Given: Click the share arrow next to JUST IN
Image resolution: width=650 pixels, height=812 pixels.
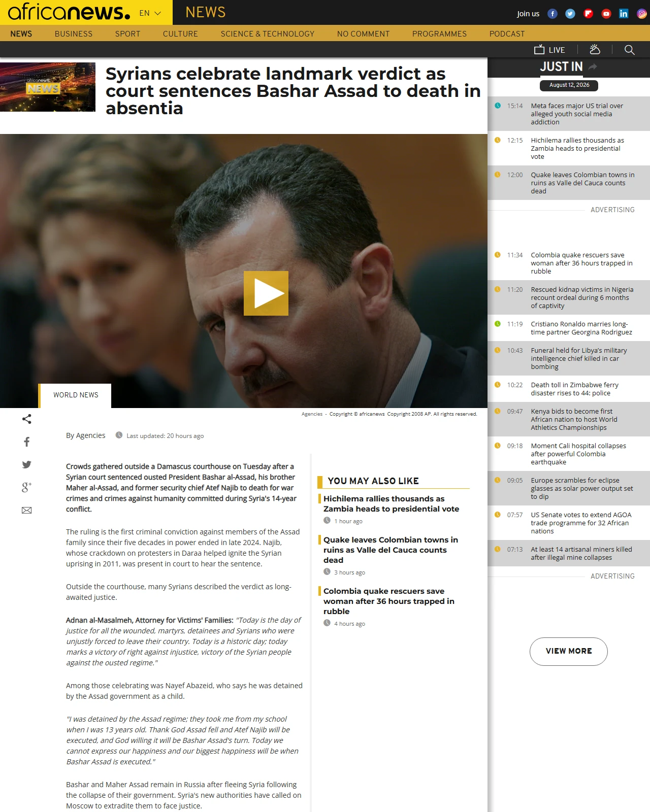Looking at the screenshot, I should (593, 66).
